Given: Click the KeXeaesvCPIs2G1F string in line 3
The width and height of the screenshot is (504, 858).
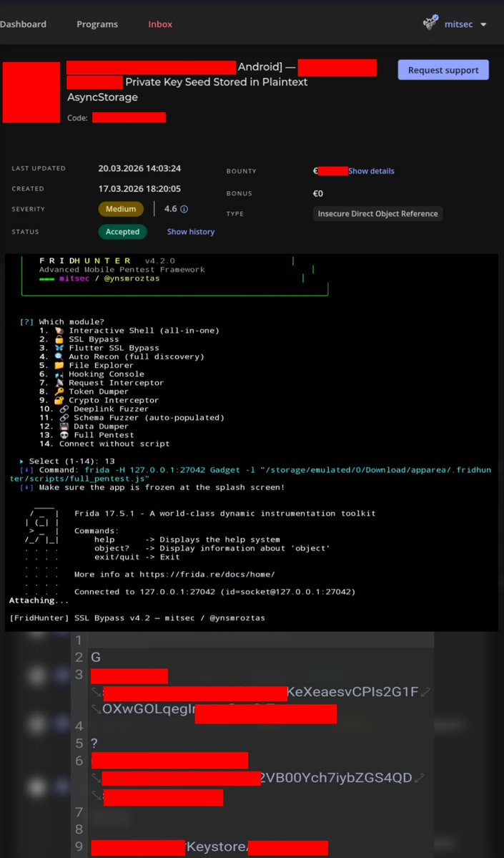Looking at the screenshot, I should 352,693.
